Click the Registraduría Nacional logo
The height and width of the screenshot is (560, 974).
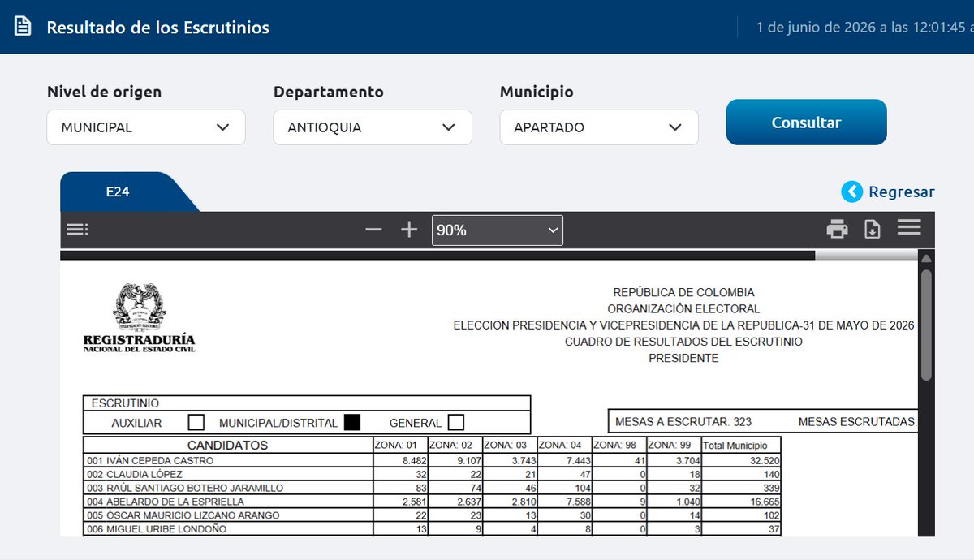[140, 317]
